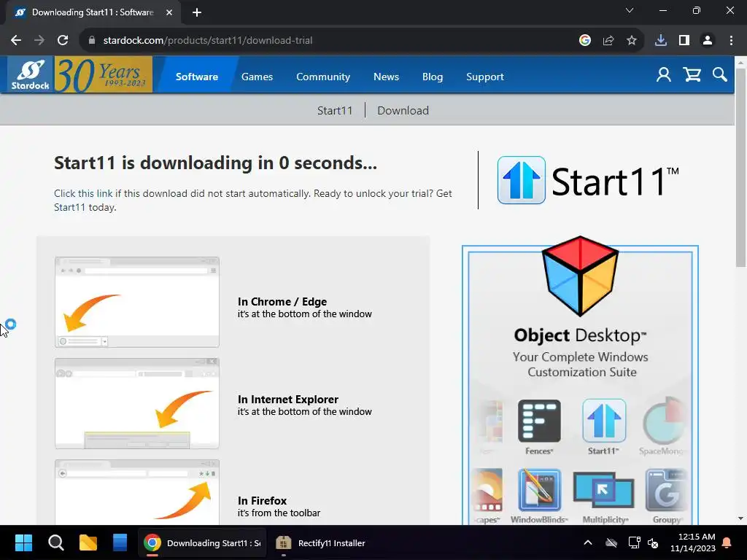Screen dimensions: 747x560
Task: Click the scrollbar down arrow
Action: tap(740, 518)
